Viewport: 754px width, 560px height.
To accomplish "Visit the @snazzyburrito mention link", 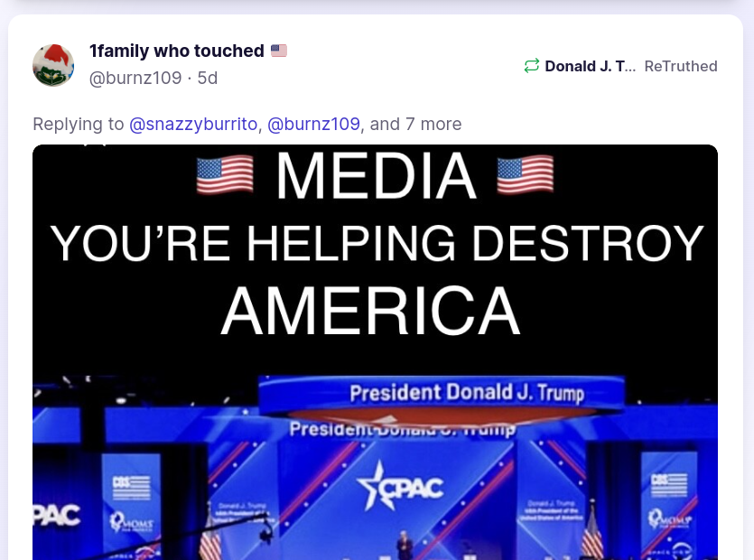I will coord(193,124).
